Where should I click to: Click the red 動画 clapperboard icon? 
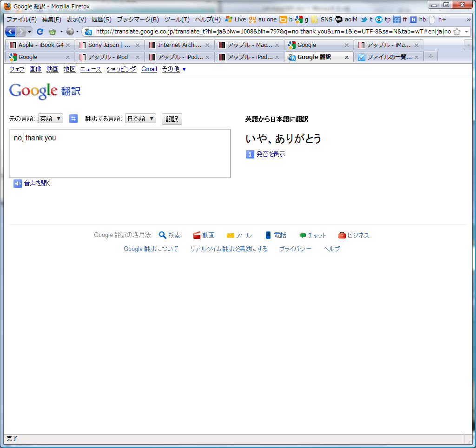tap(197, 235)
